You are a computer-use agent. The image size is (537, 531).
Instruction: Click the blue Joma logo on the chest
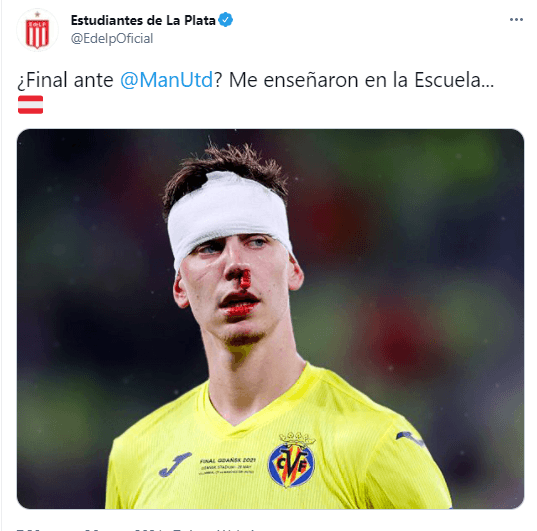point(174,465)
